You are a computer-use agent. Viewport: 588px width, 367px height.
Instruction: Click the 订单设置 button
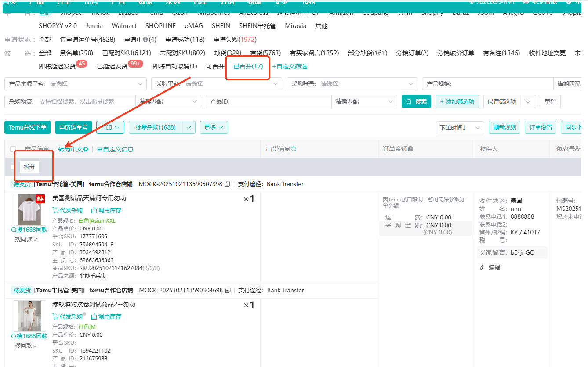[540, 127]
